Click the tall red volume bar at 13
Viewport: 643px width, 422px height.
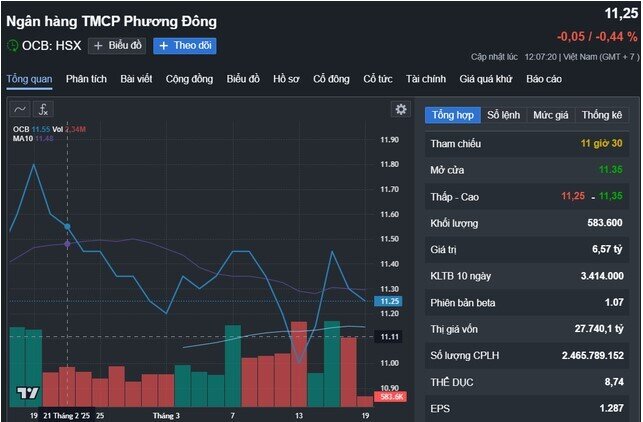pos(299,364)
